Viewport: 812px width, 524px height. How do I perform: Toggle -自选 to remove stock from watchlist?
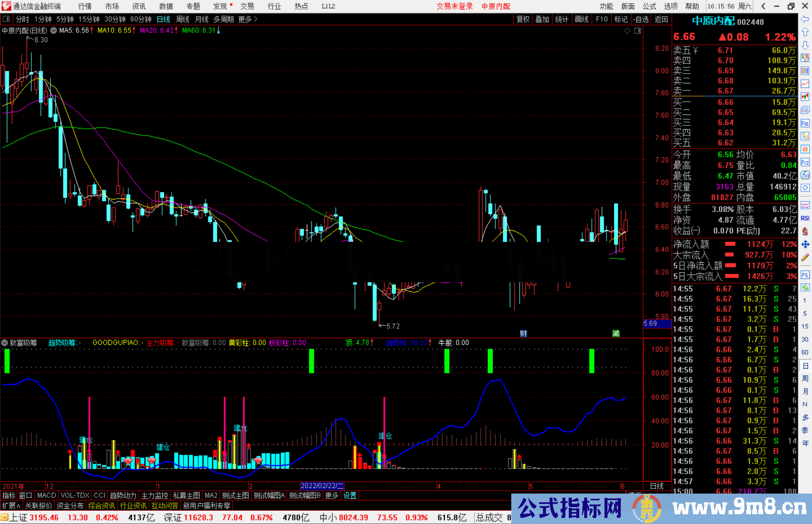pyautogui.click(x=641, y=19)
